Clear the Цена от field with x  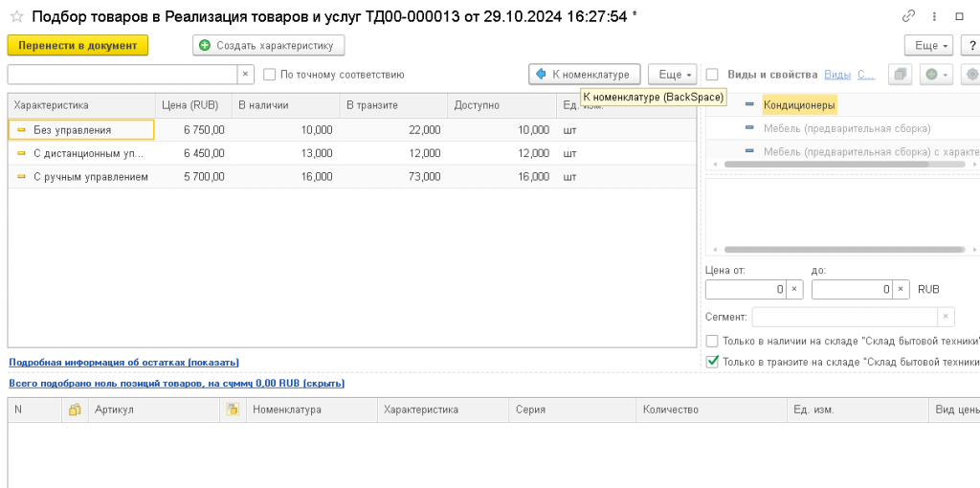[x=794, y=289]
